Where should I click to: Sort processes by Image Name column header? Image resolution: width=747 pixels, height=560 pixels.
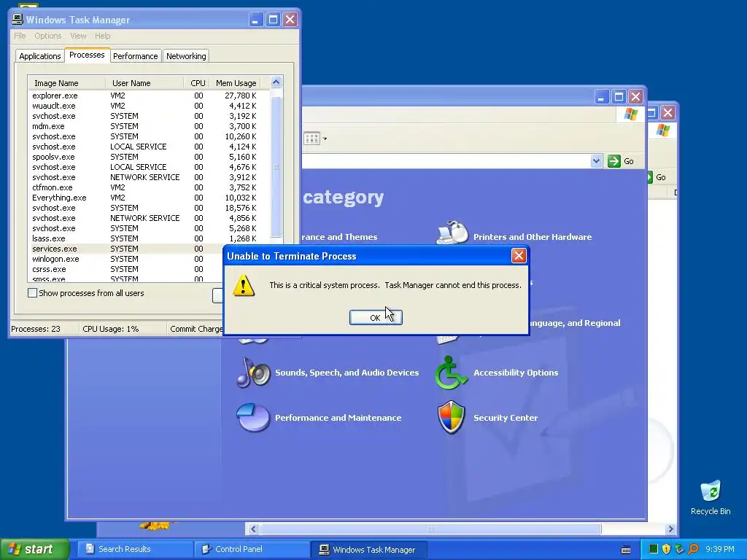(66, 83)
